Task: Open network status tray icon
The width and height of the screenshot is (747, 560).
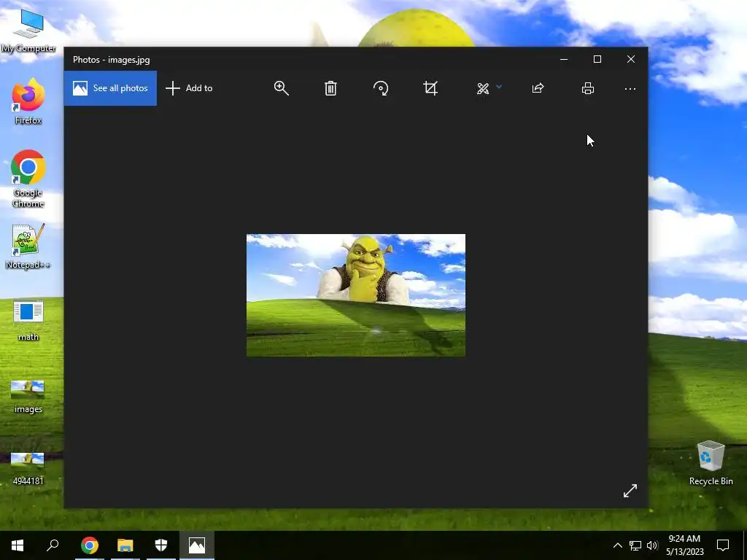Action: (x=635, y=545)
